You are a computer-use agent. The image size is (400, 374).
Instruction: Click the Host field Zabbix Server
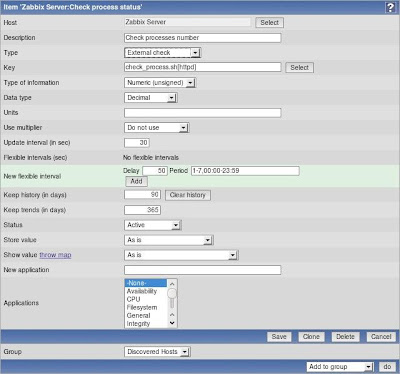pos(187,22)
